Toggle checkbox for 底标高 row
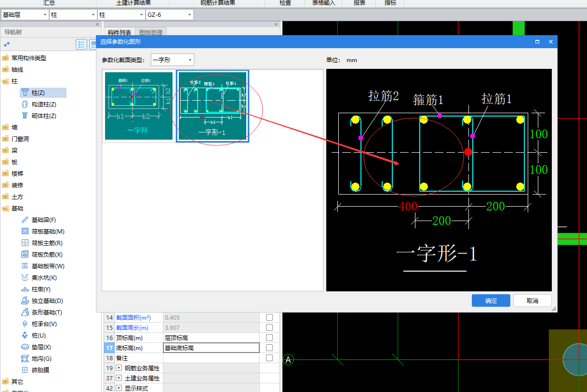The width and height of the screenshot is (587, 392). [269, 348]
